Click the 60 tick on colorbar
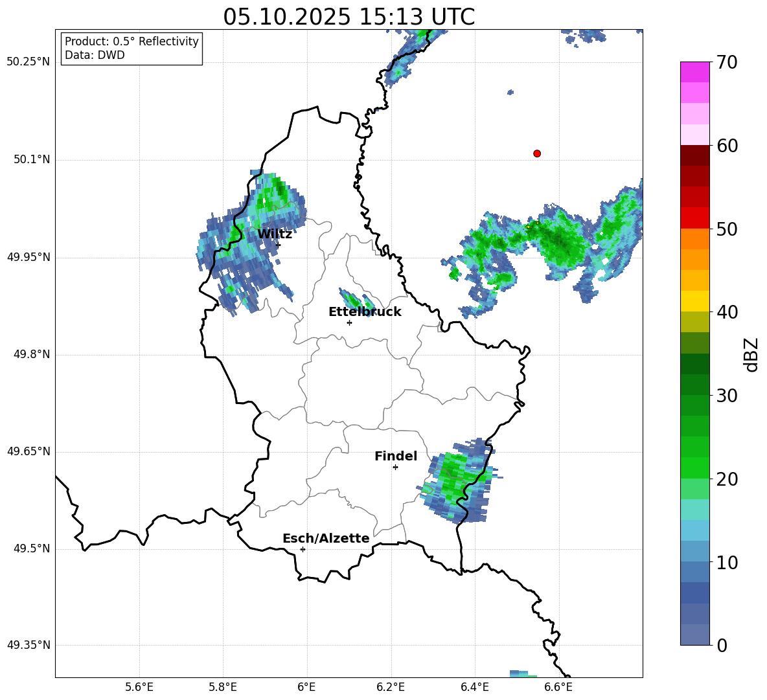 (x=727, y=146)
